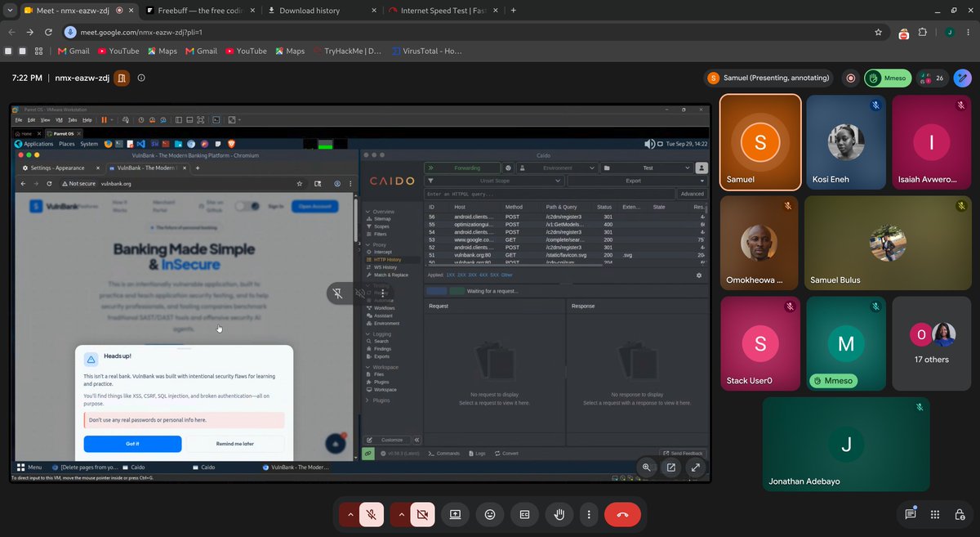Open the Chrome Extensions puzzle icon
Image resolution: width=980 pixels, height=537 pixels.
click(923, 33)
